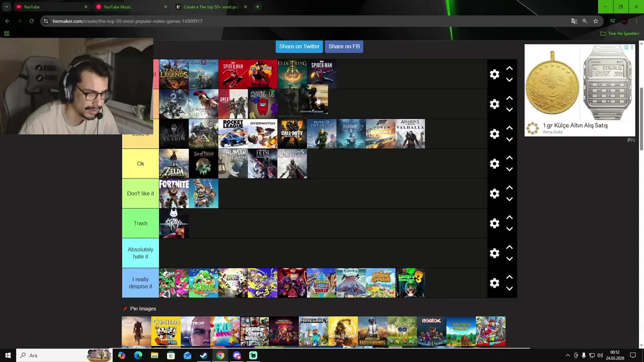Click the zoom magnifier icon in address bar
This screenshot has width=644, height=362.
(x=585, y=21)
